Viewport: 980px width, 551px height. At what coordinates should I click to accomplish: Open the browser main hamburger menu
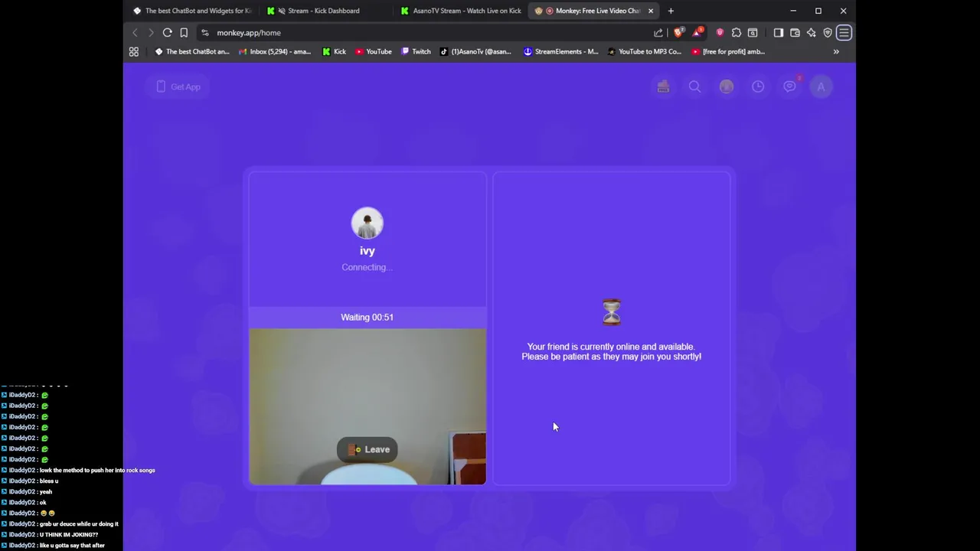pyautogui.click(x=844, y=33)
